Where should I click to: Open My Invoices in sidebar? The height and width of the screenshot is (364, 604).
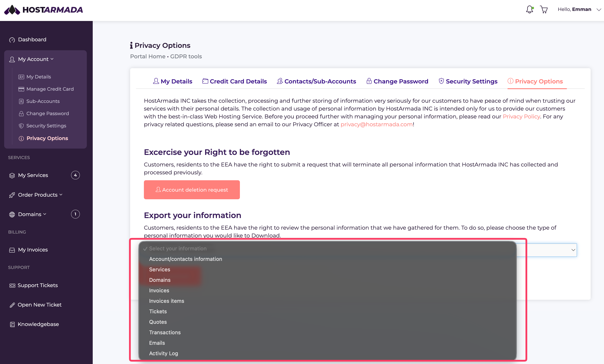coord(33,250)
